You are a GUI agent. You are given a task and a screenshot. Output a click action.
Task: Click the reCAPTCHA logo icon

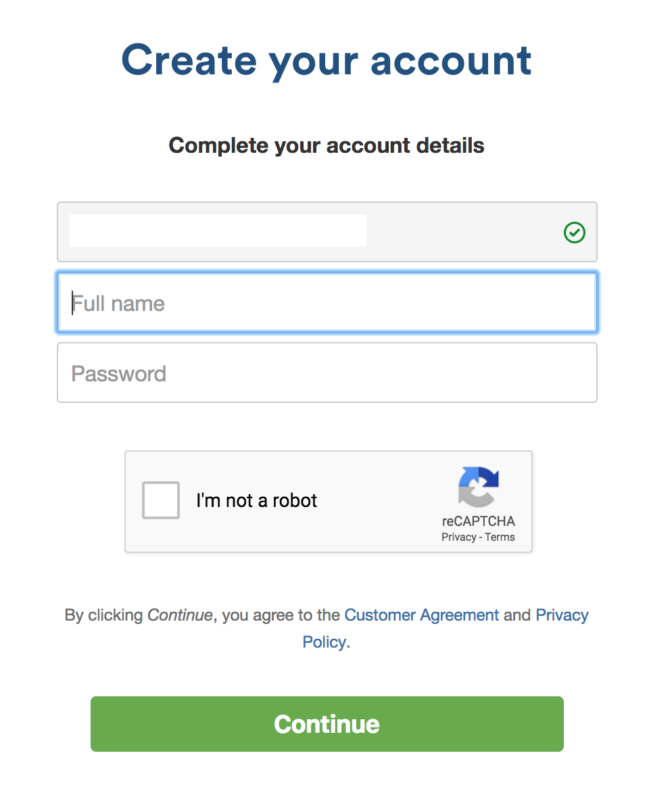tap(478, 487)
